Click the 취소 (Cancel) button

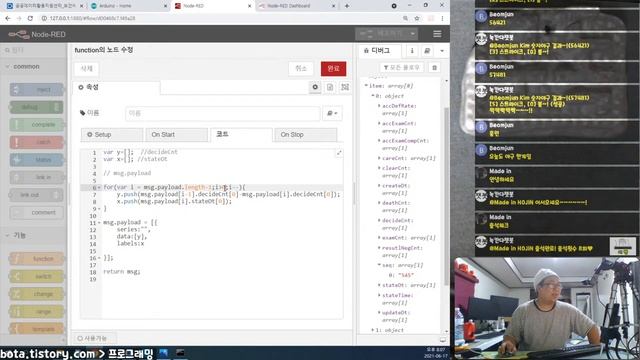(x=301, y=69)
